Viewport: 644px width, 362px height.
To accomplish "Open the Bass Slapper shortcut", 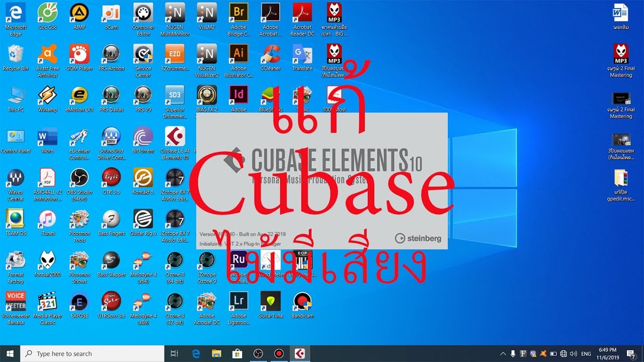I will tap(111, 263).
